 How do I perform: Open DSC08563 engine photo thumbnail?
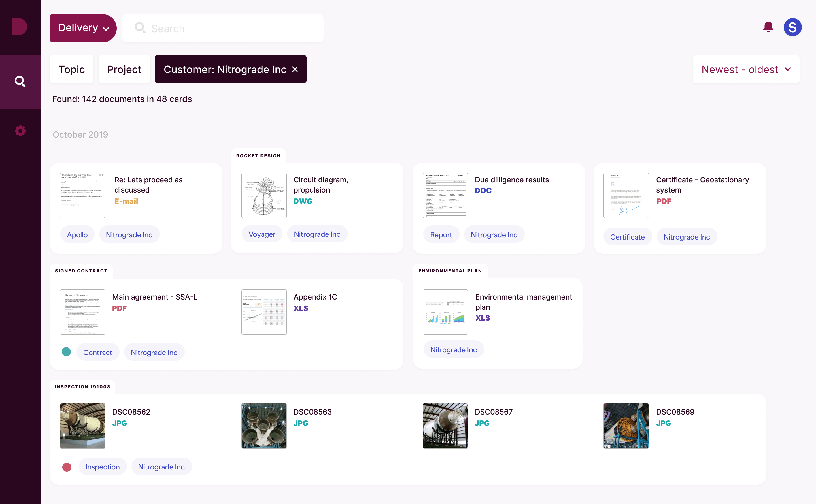264,426
